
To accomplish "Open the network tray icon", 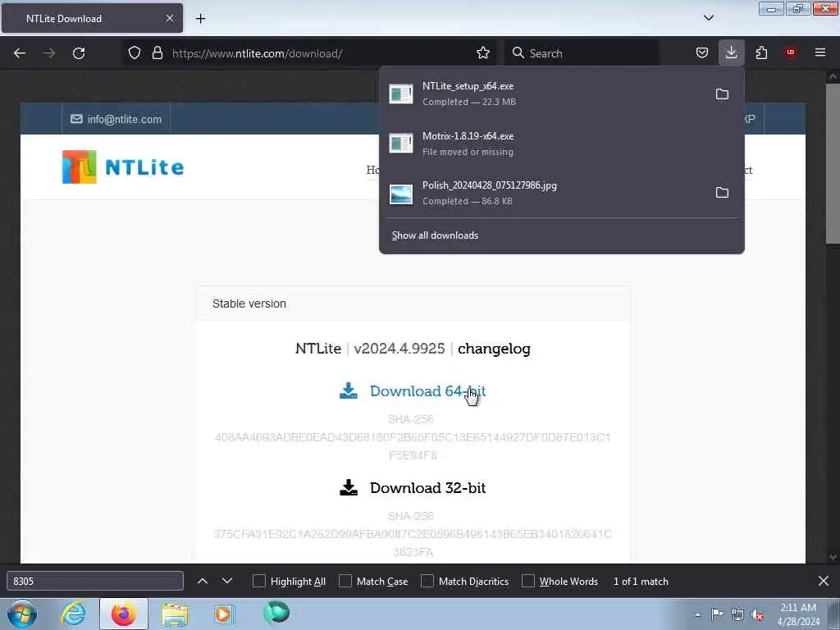I will pyautogui.click(x=737, y=614).
